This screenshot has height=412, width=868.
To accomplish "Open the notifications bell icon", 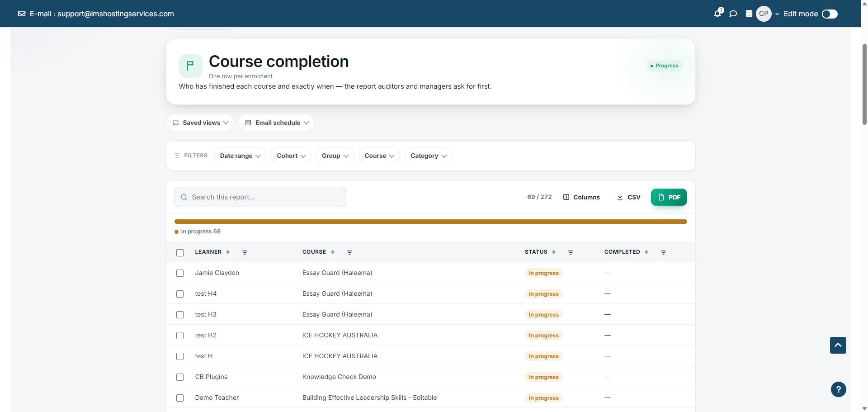I will click(717, 14).
